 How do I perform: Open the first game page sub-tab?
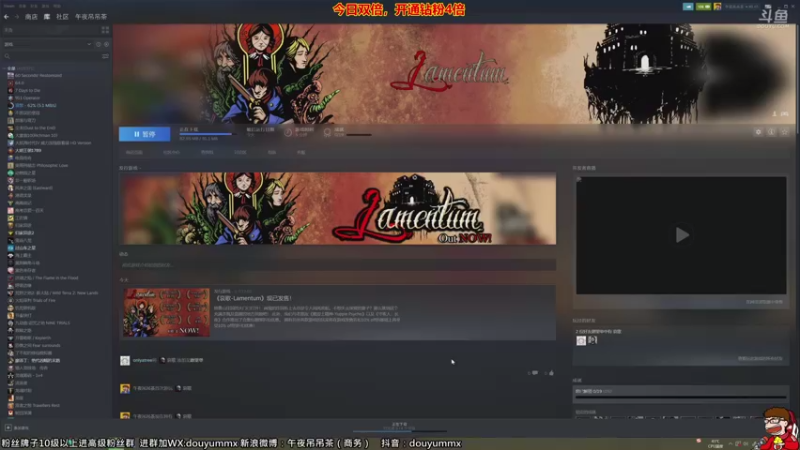coord(134,153)
